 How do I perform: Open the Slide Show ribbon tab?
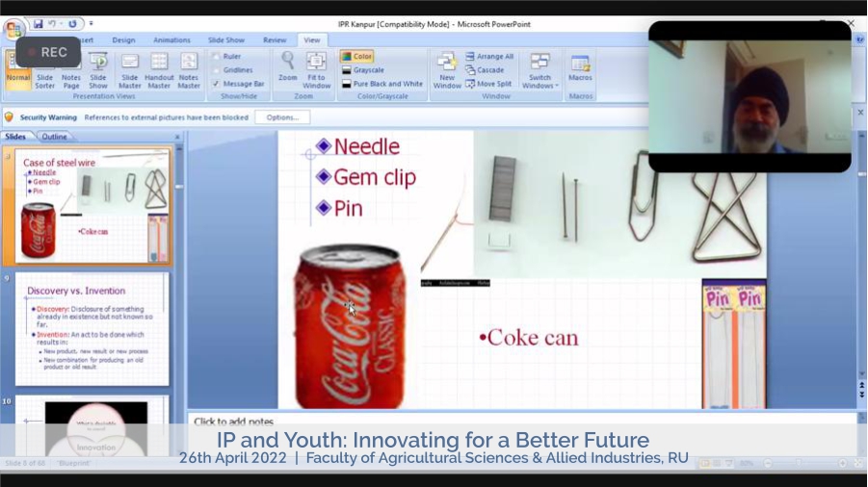225,40
